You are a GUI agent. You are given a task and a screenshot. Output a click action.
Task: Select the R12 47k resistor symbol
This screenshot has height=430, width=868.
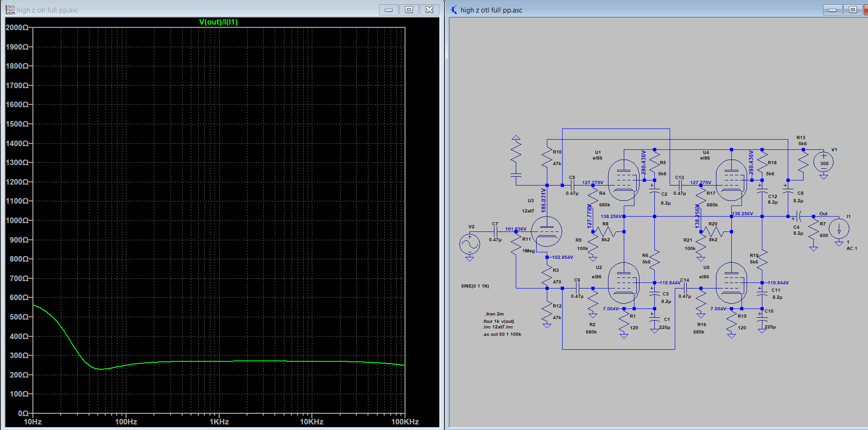tap(547, 312)
